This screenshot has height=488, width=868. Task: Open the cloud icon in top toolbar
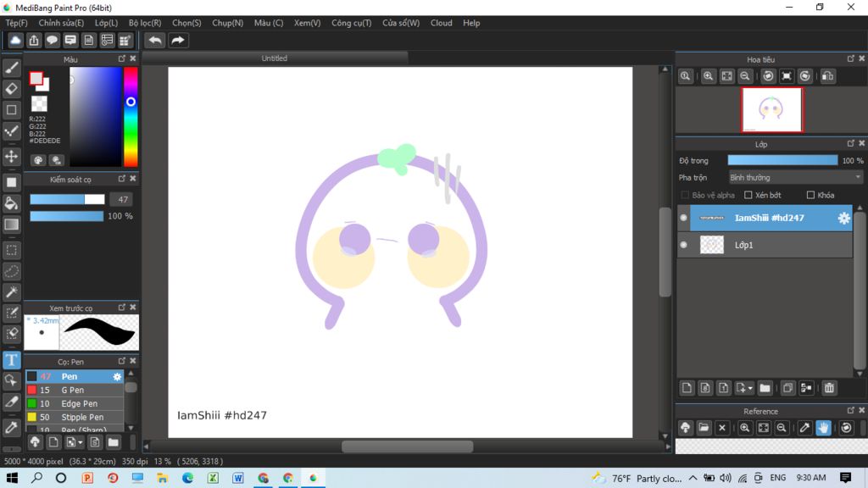pos(15,41)
